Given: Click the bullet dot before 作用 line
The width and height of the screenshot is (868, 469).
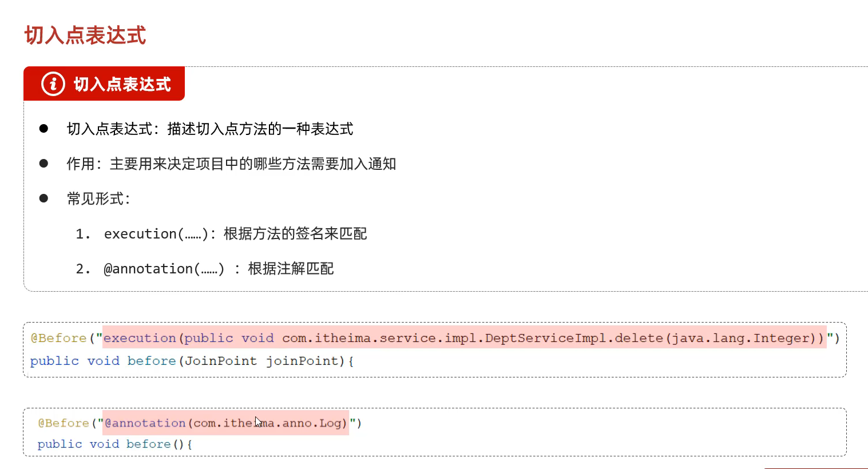Looking at the screenshot, I should [x=43, y=164].
